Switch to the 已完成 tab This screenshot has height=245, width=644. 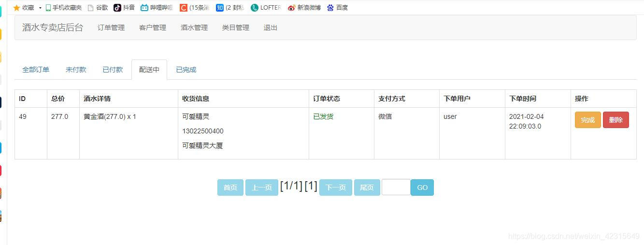coord(186,70)
